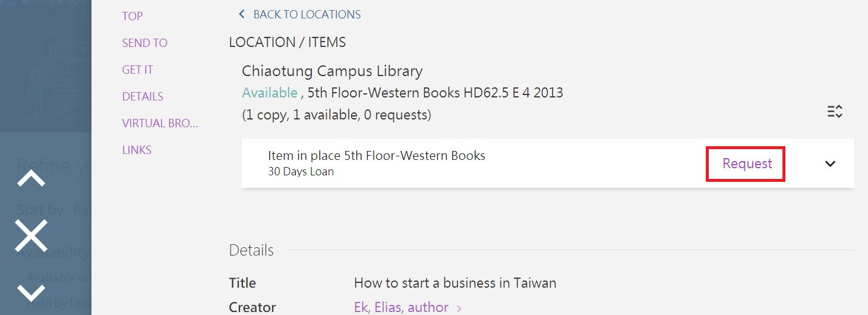868x315 pixels.
Task: Close the record overlay with the X
Action: tap(31, 235)
